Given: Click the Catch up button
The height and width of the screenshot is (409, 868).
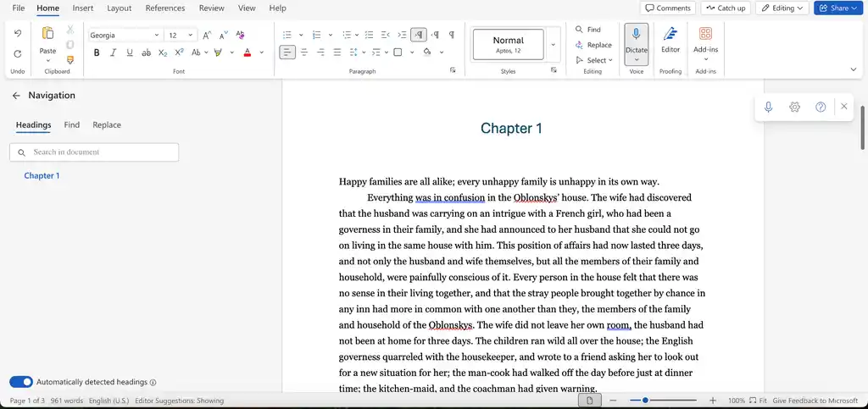Looking at the screenshot, I should pyautogui.click(x=726, y=8).
